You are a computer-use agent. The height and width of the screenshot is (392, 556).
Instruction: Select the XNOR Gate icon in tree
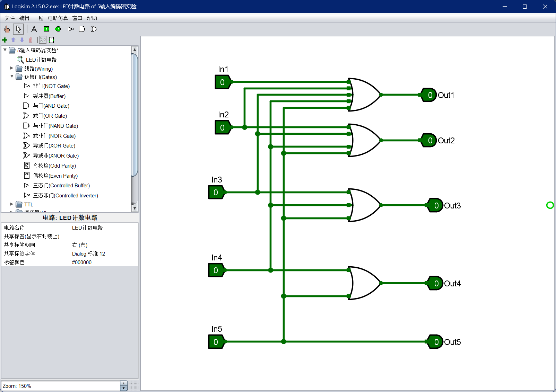[x=27, y=155]
